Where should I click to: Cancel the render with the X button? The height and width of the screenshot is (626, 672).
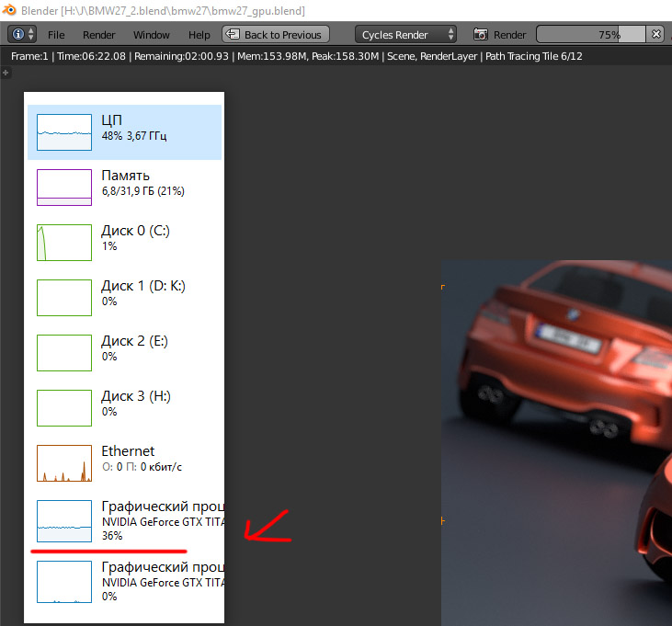[656, 34]
